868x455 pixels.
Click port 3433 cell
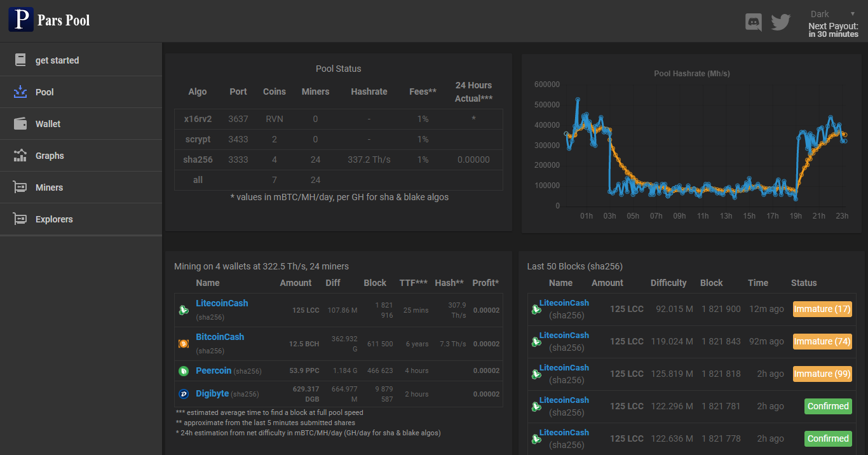(238, 139)
